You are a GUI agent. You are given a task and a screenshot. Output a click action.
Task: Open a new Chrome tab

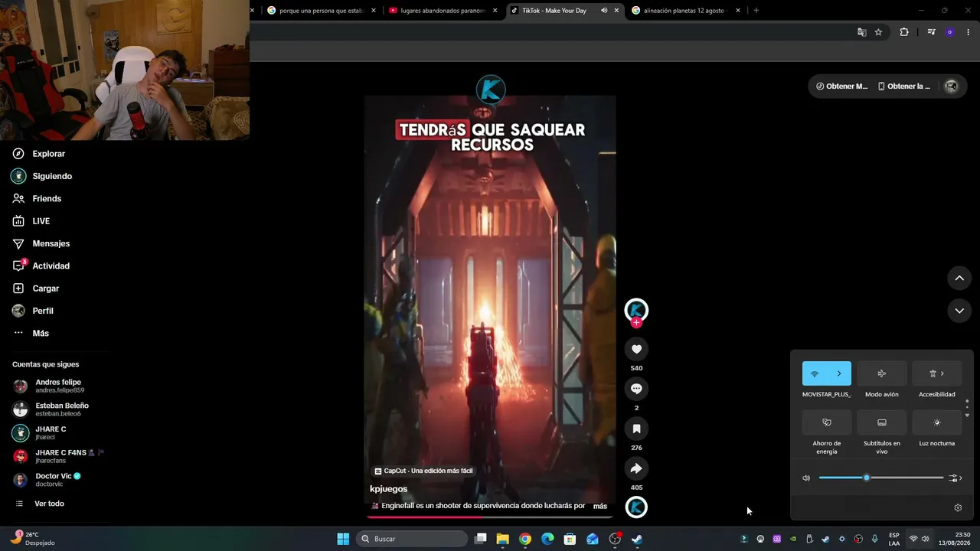click(756, 11)
